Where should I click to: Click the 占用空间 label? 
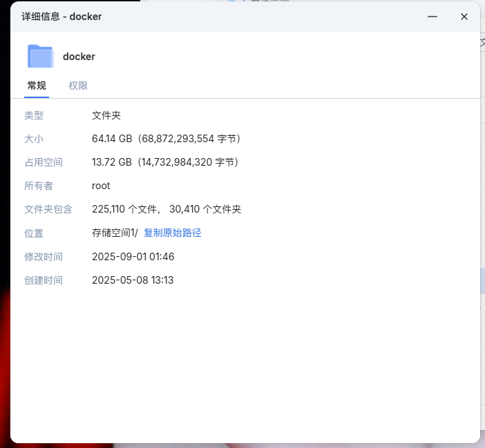pyautogui.click(x=44, y=162)
